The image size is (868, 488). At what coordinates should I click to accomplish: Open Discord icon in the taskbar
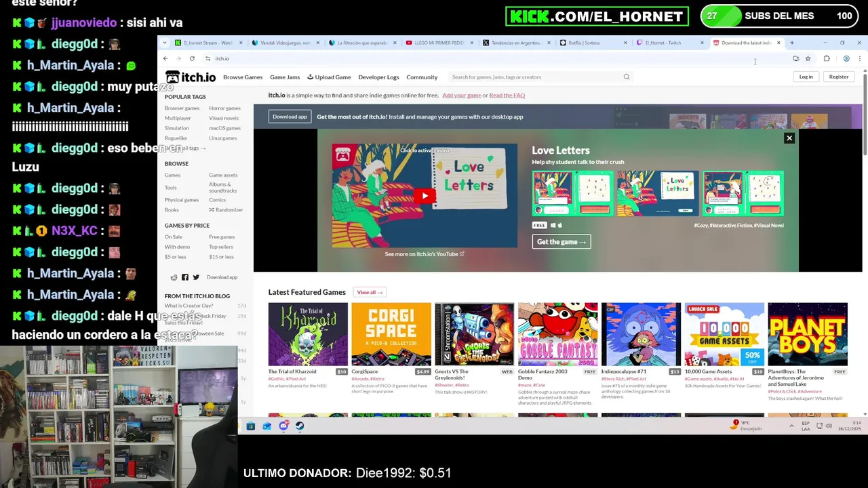point(283,426)
